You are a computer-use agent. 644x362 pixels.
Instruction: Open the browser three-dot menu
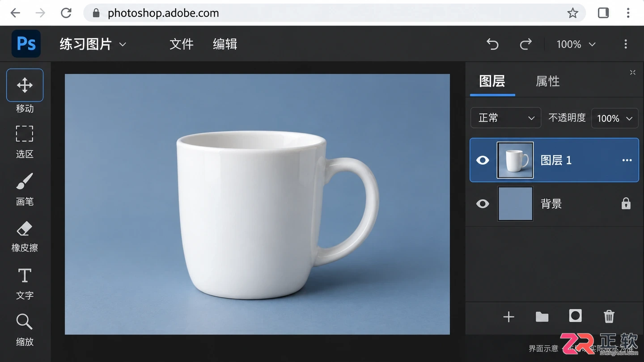point(628,13)
